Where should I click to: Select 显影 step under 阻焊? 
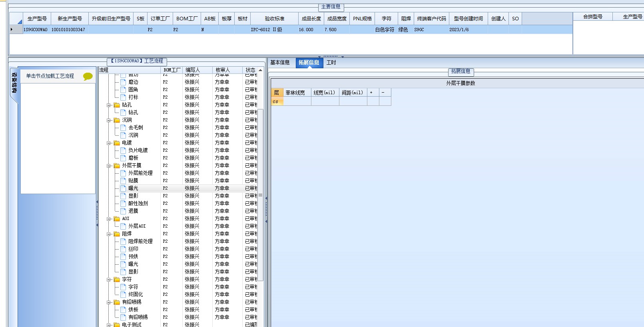click(133, 272)
